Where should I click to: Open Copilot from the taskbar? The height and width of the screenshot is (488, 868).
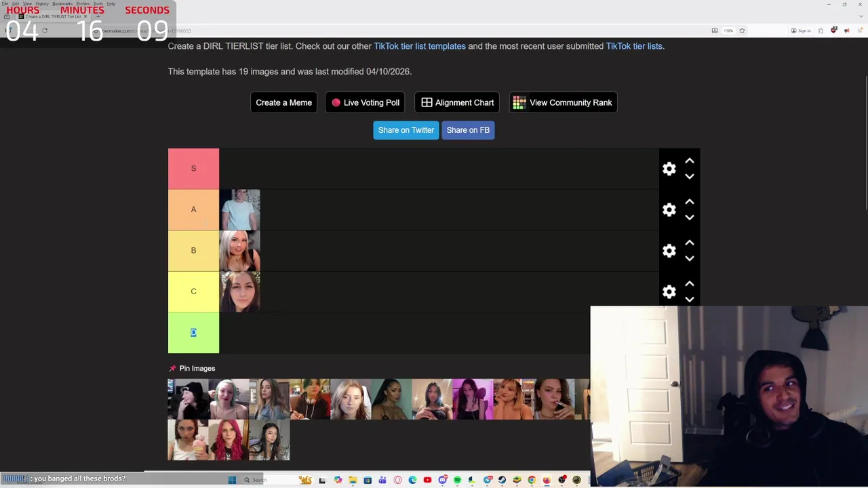(338, 480)
